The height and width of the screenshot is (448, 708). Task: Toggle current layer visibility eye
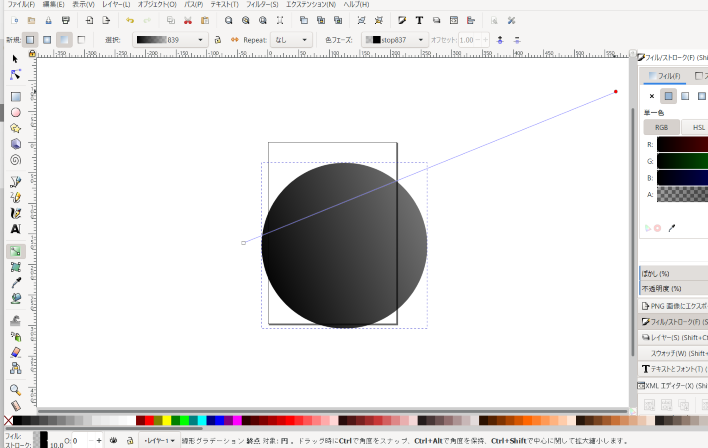tap(113, 440)
